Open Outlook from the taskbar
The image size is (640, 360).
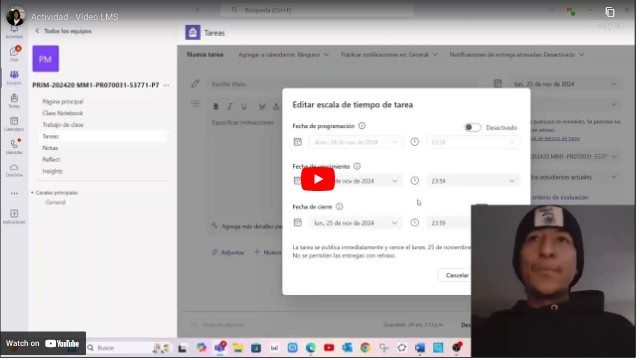click(347, 348)
